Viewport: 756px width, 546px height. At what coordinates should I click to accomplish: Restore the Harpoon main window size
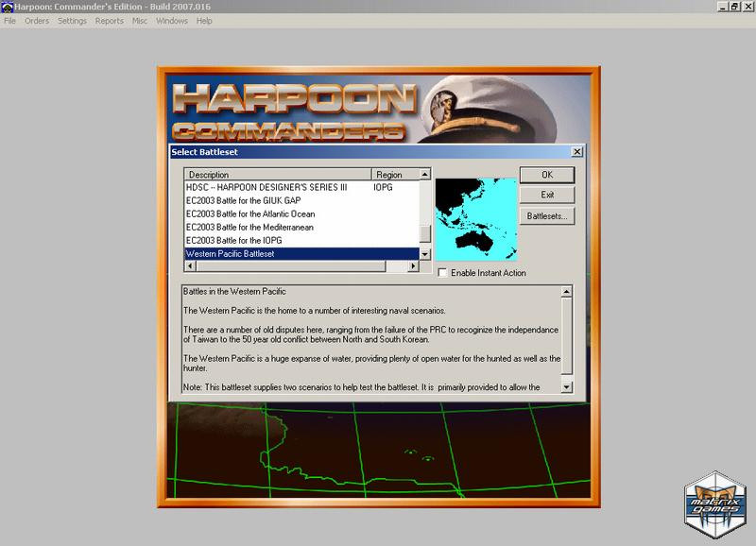[x=734, y=7]
